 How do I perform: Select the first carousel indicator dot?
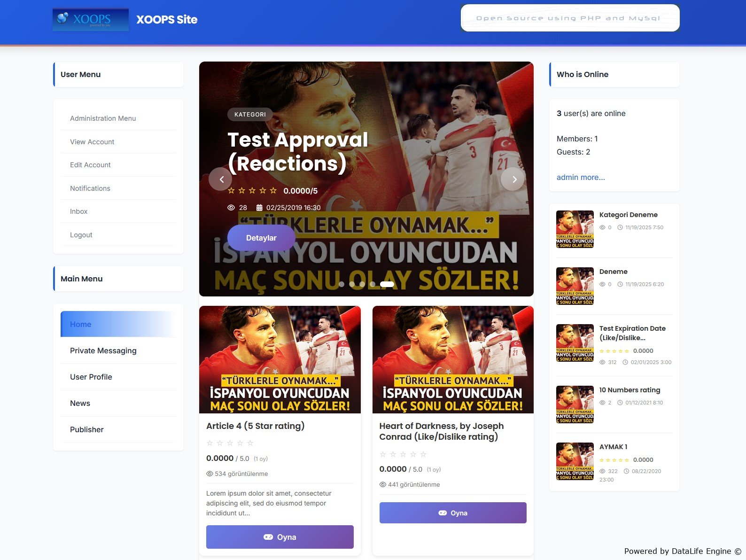coord(342,284)
